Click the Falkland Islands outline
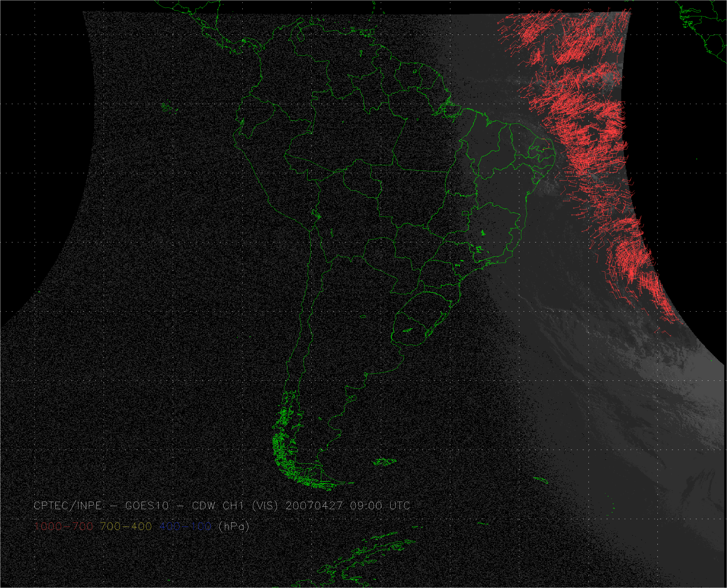This screenshot has height=588, width=727. tap(384, 462)
